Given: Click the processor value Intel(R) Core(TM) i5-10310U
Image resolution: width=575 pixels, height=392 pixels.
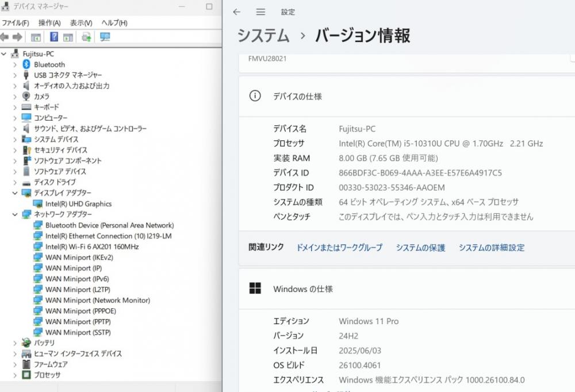Looking at the screenshot, I should click(x=441, y=143).
